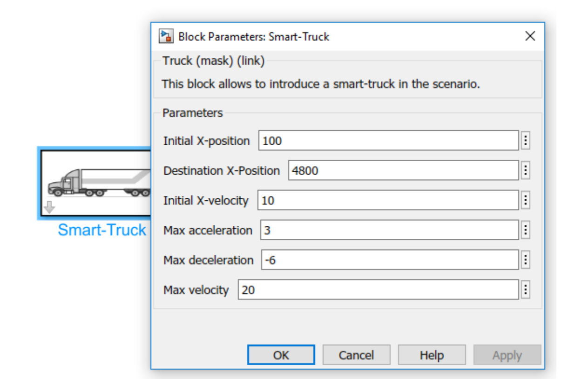Cancel the Block Parameters dialog
This screenshot has width=588, height=379.
tap(356, 355)
